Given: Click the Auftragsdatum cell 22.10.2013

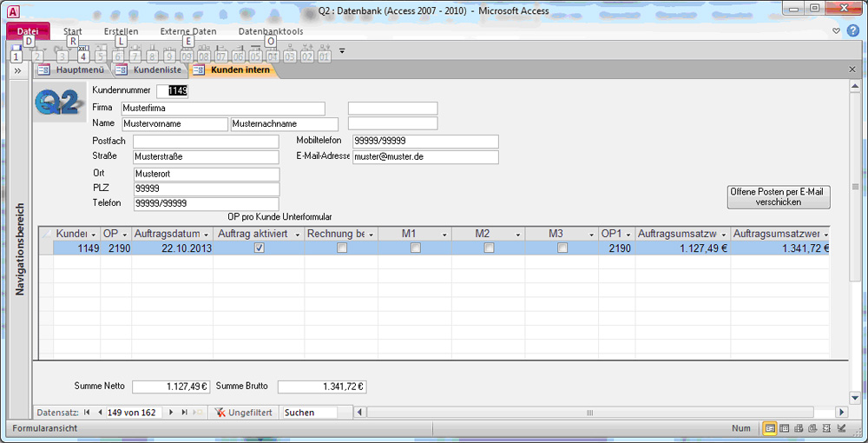Looking at the screenshot, I should pyautogui.click(x=172, y=248).
